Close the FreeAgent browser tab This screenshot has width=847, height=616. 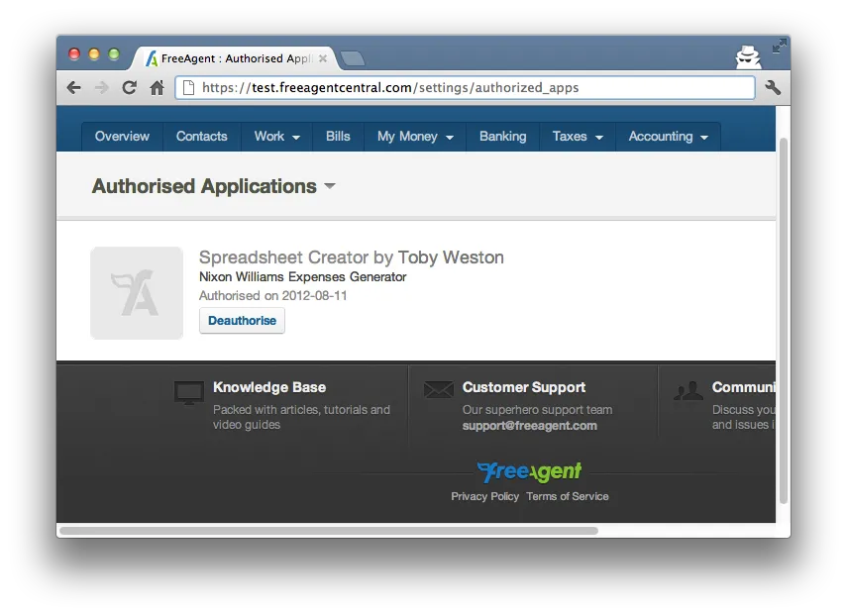323,58
